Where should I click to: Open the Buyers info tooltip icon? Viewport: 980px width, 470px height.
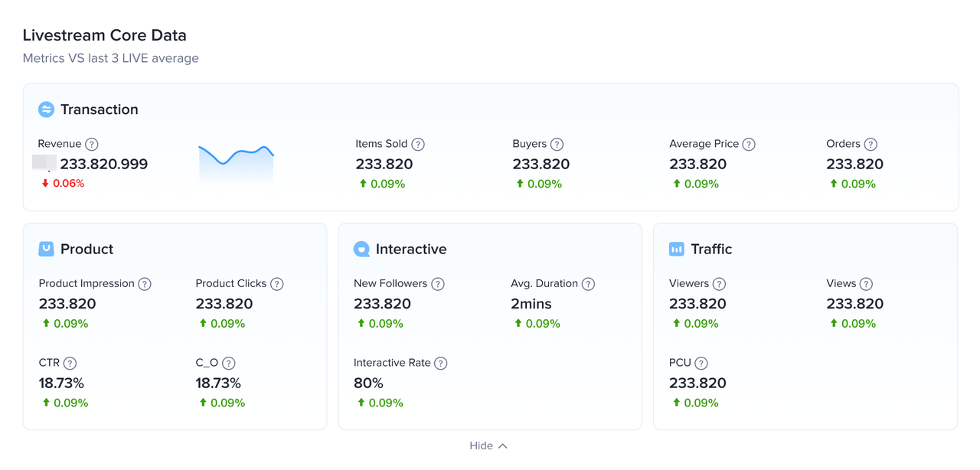click(x=557, y=144)
